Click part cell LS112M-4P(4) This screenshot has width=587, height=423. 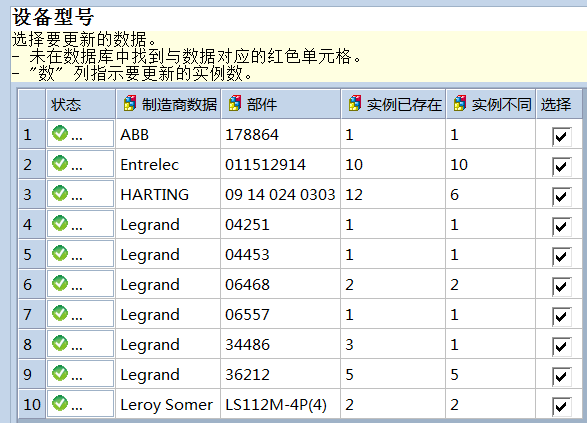tap(280, 404)
